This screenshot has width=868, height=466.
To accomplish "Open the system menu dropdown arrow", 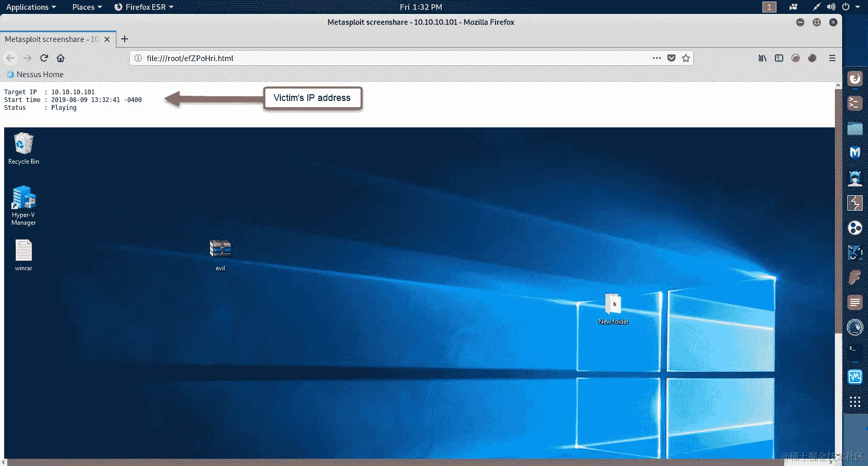I will tap(858, 7).
